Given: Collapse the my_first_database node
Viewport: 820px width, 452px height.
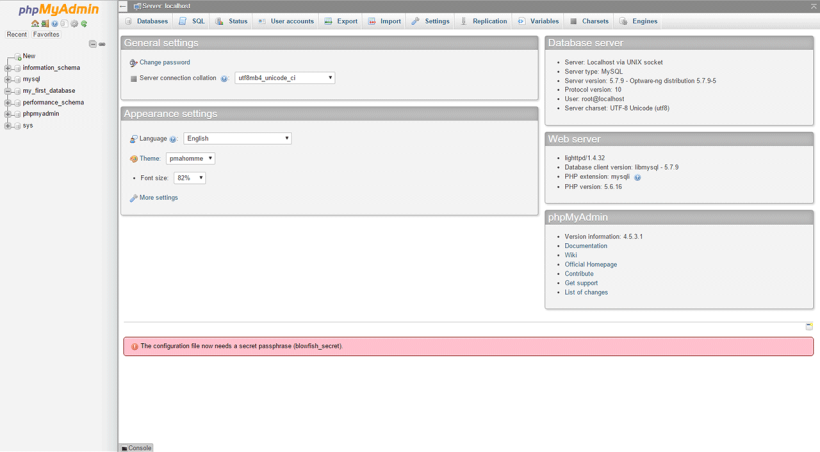Looking at the screenshot, I should (8, 91).
